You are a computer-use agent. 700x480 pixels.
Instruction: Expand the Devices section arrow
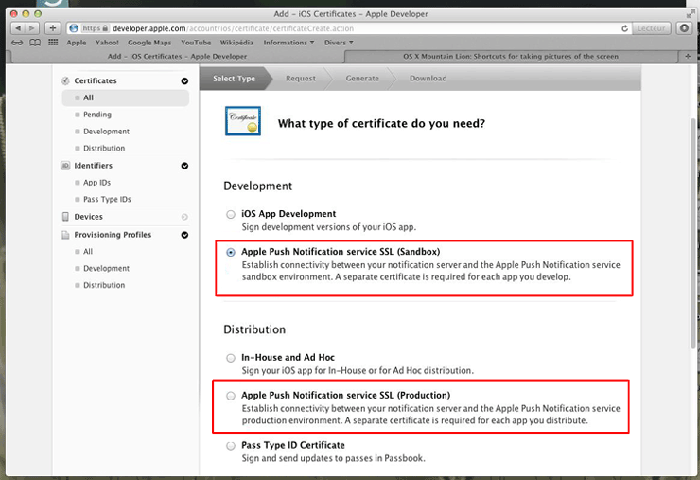point(184,217)
